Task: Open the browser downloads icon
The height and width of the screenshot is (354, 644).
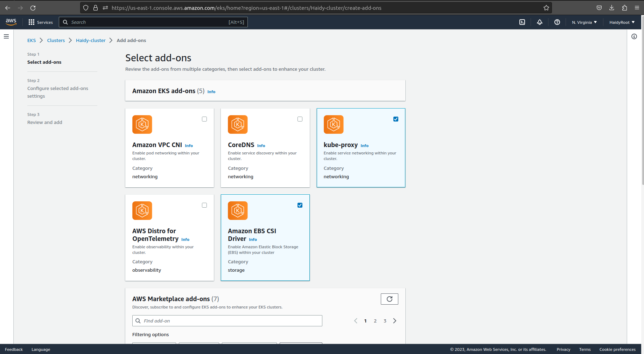Action: (612, 8)
